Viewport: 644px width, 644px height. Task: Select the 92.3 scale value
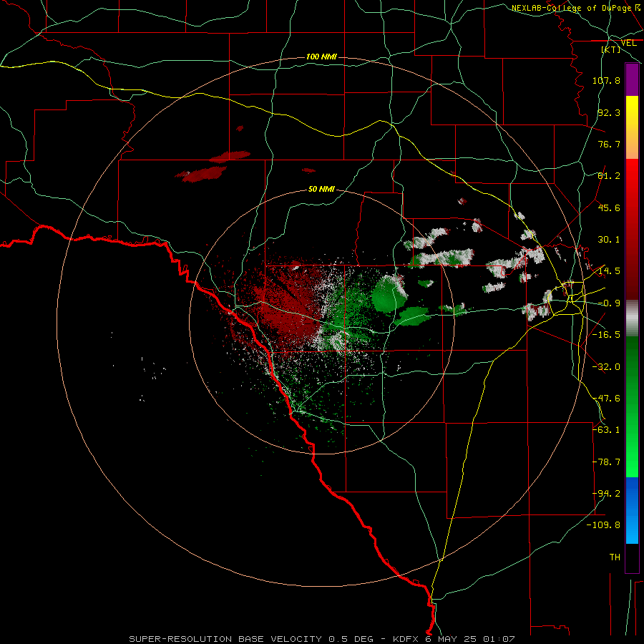click(x=609, y=112)
